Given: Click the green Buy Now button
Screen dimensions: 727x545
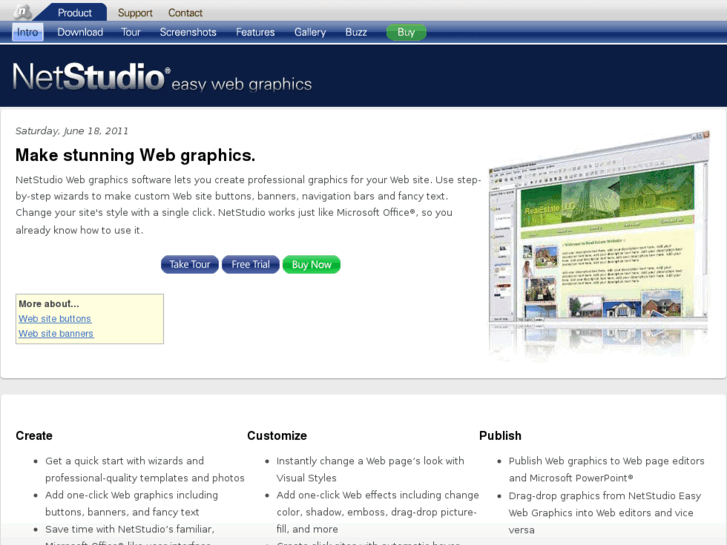Looking at the screenshot, I should [x=312, y=264].
